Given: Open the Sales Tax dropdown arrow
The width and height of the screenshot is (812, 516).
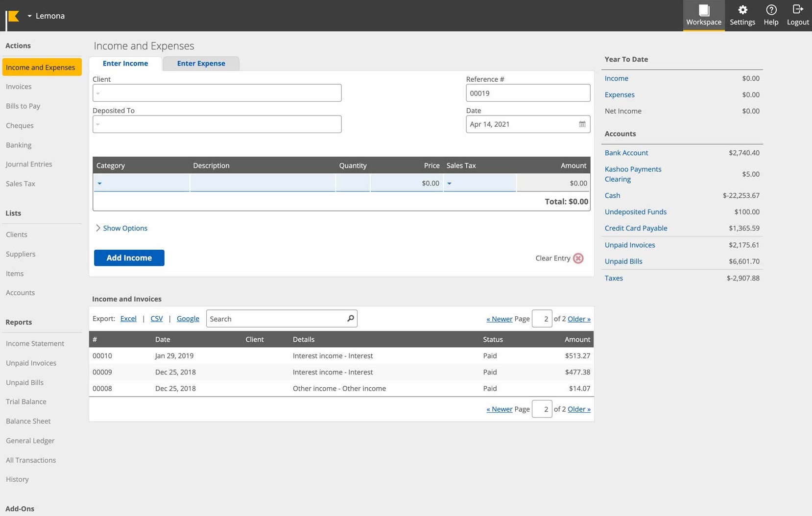Looking at the screenshot, I should pyautogui.click(x=449, y=184).
